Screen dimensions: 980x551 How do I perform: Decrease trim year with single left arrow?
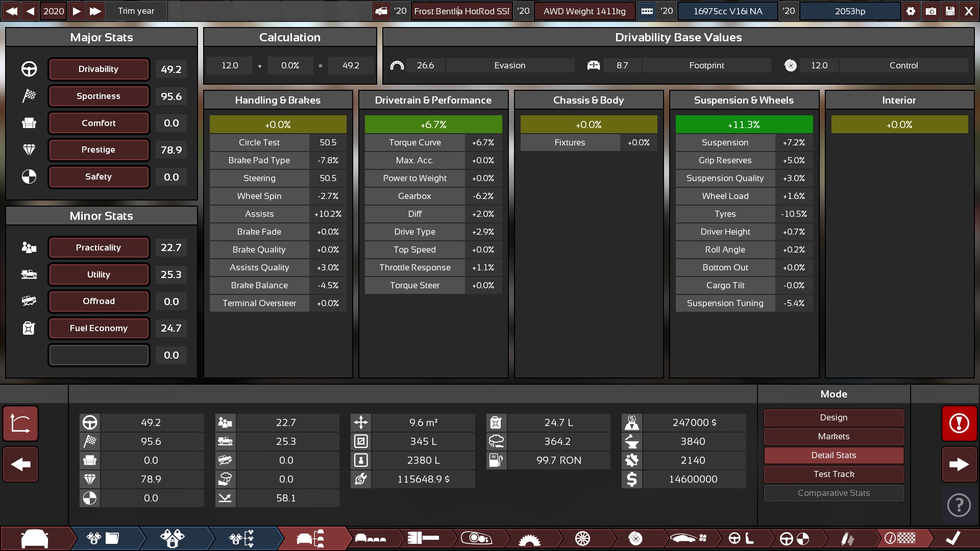pos(30,11)
